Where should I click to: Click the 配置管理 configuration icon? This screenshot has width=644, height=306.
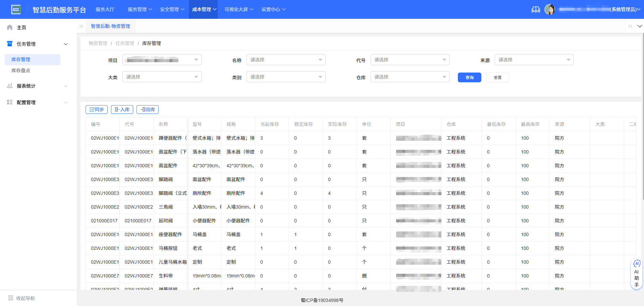[9, 102]
